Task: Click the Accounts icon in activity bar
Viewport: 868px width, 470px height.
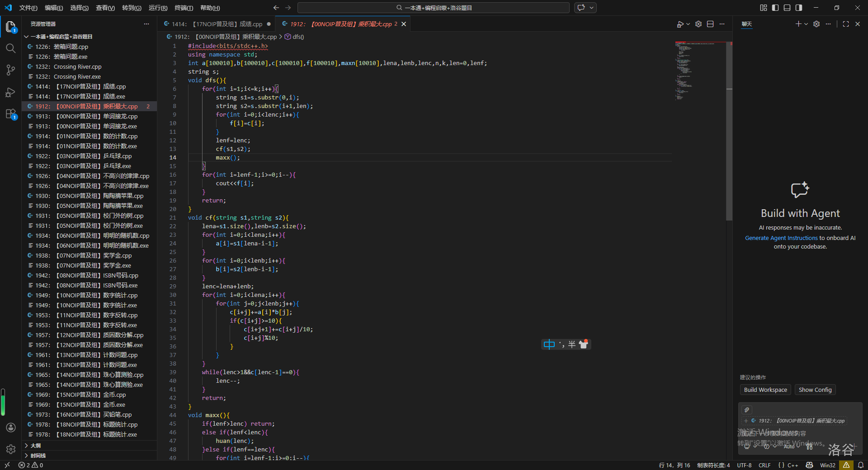Action: tap(11, 428)
